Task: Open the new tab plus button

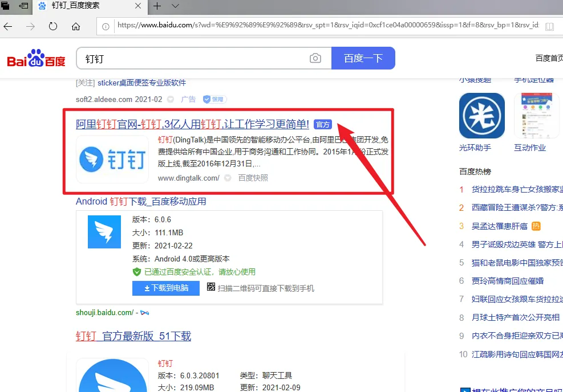Action: coord(157,6)
